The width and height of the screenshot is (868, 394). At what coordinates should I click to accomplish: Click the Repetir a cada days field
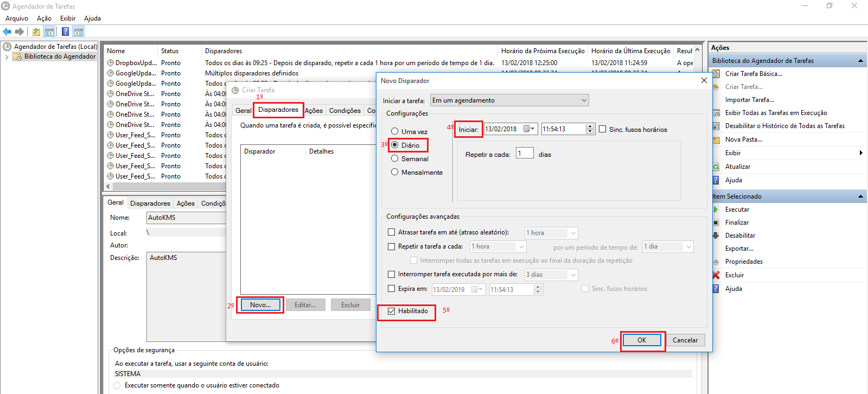point(524,154)
